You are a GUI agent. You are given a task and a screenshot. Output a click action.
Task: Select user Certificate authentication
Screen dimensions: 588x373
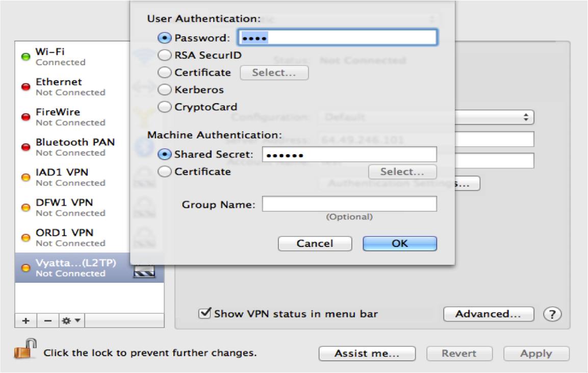pos(164,72)
